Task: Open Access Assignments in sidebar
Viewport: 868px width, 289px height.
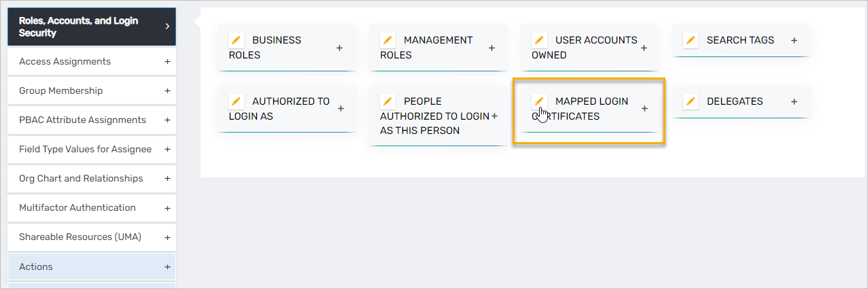Action: 65,61
